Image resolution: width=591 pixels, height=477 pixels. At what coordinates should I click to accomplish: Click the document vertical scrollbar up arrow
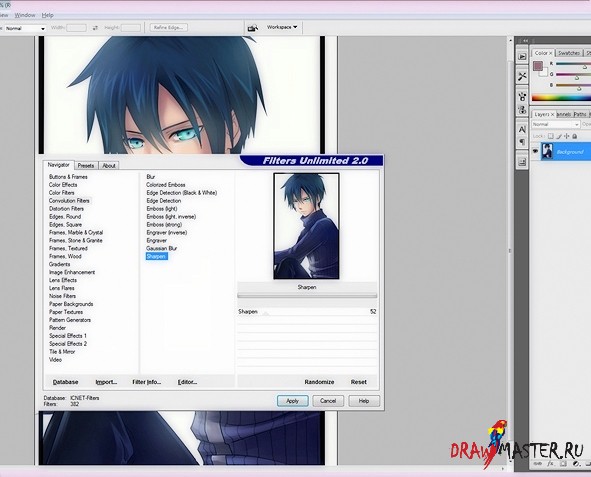coord(511,41)
